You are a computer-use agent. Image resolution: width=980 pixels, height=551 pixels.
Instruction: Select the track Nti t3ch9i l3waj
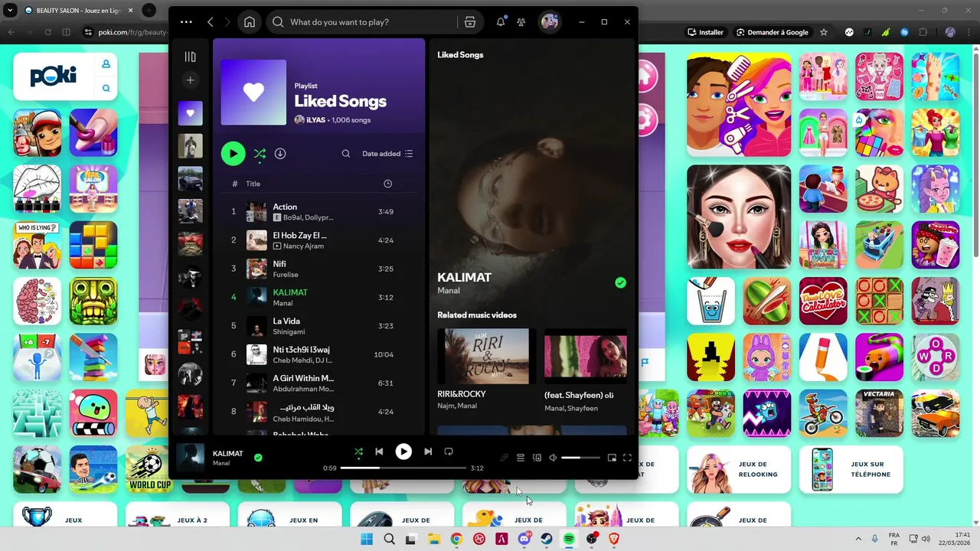coord(318,354)
